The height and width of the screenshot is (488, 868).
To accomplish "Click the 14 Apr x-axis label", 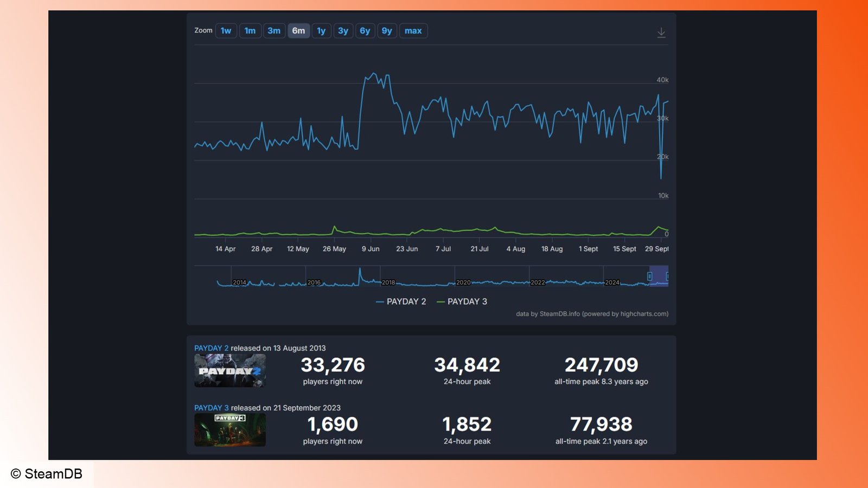I will [225, 249].
